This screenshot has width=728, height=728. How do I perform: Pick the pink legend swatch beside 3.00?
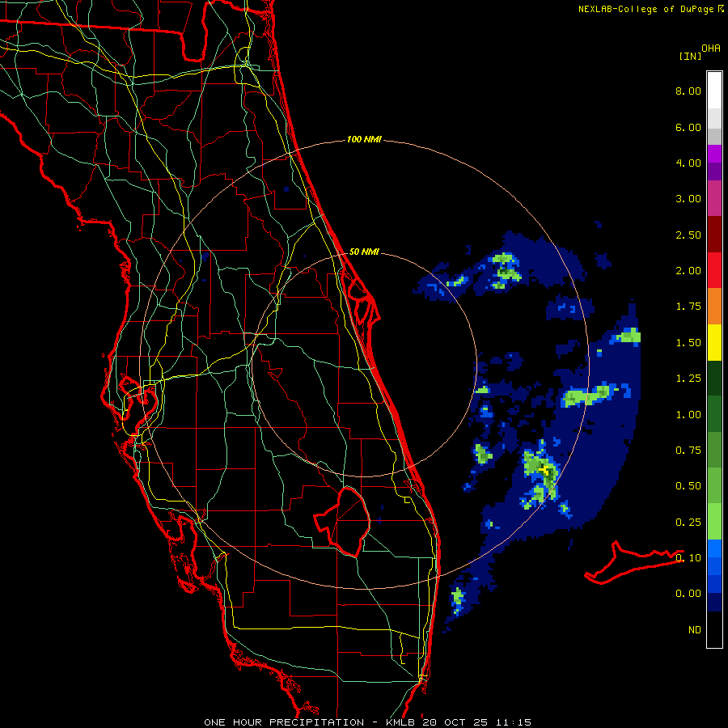714,199
